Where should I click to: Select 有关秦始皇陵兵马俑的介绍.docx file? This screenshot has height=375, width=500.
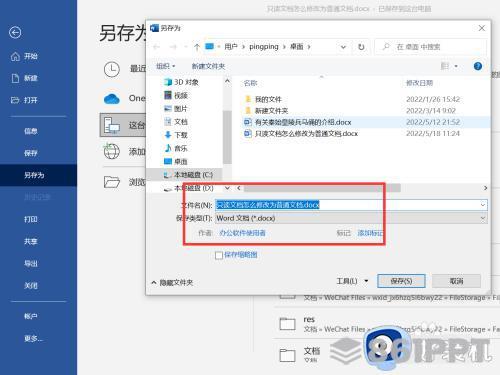pos(298,122)
